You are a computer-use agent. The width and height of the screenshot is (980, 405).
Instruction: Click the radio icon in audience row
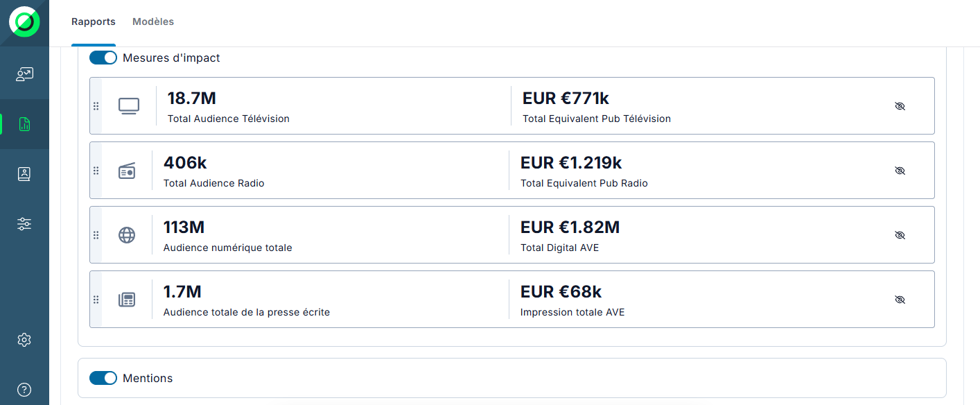(x=127, y=171)
